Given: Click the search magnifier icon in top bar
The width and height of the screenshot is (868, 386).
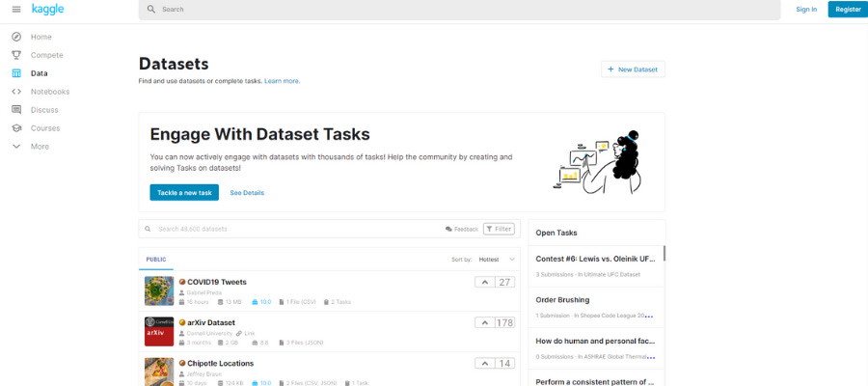Looking at the screenshot, I should tap(151, 10).
